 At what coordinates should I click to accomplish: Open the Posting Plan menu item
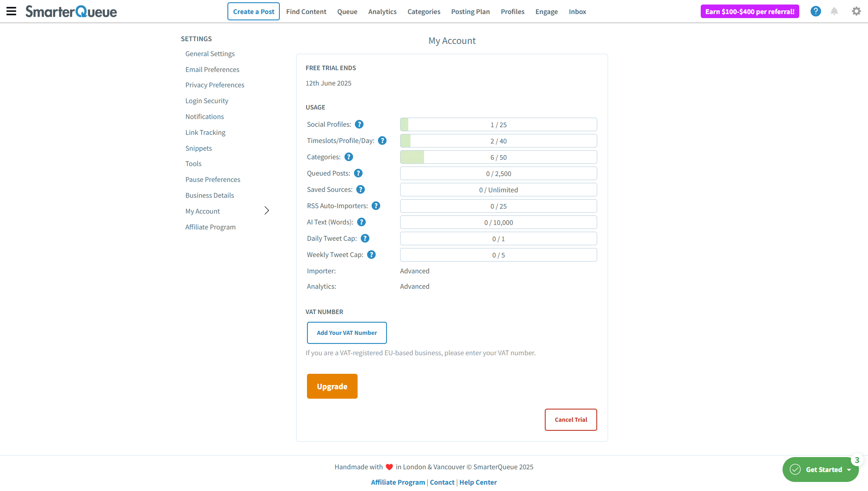(470, 12)
